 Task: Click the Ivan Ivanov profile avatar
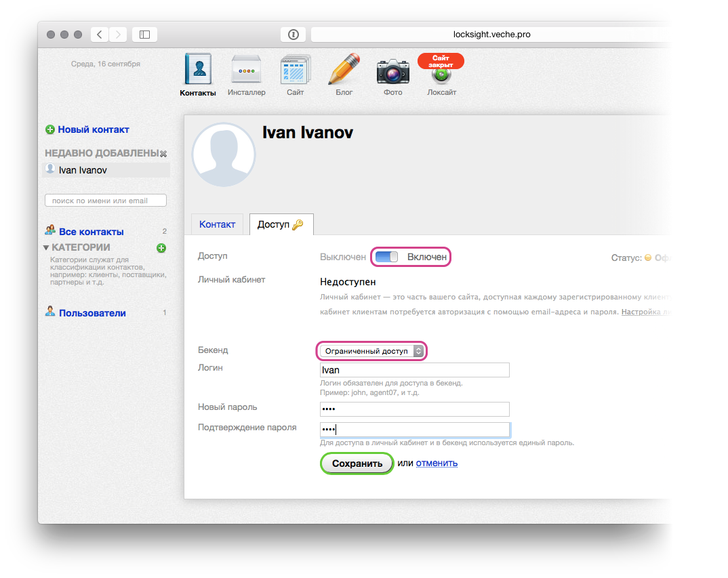point(224,154)
